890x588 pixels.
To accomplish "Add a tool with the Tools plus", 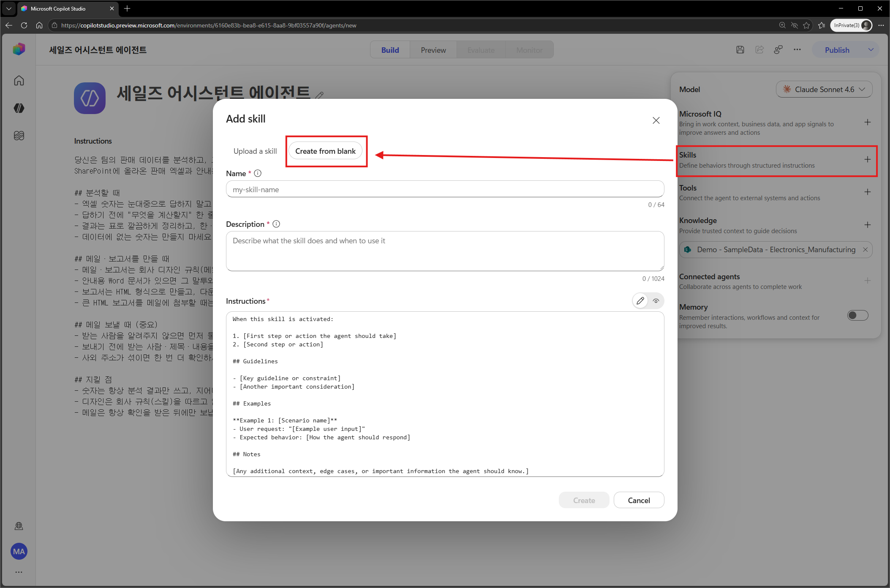I will pyautogui.click(x=868, y=192).
